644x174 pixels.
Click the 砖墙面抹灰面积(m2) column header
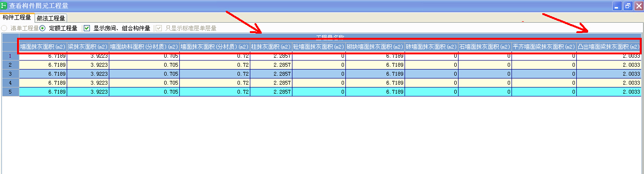[x=432, y=47]
